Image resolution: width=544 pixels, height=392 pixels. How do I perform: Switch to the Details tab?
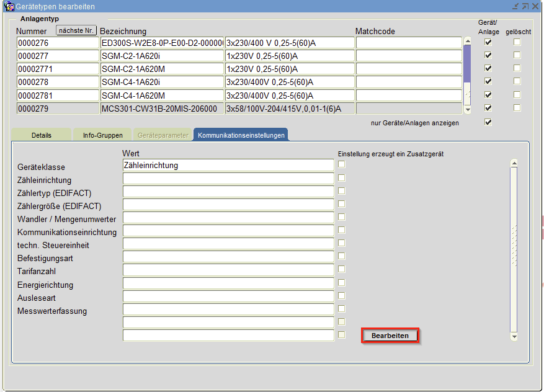(42, 135)
